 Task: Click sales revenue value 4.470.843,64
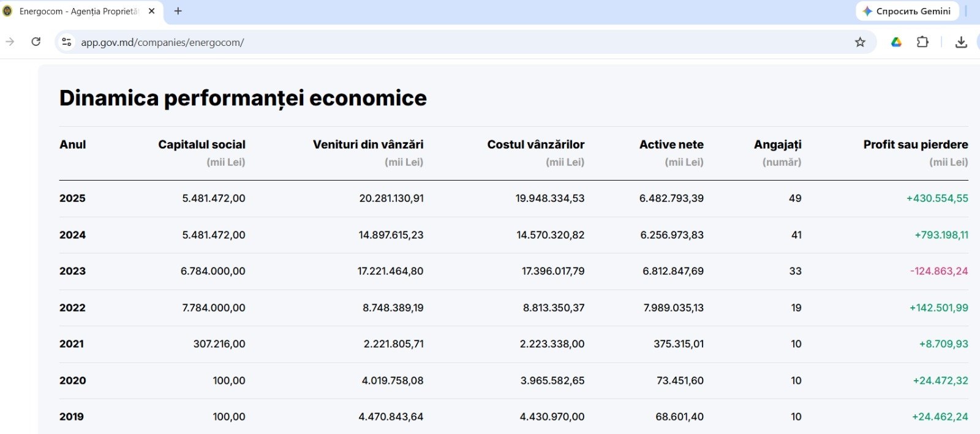(x=391, y=417)
